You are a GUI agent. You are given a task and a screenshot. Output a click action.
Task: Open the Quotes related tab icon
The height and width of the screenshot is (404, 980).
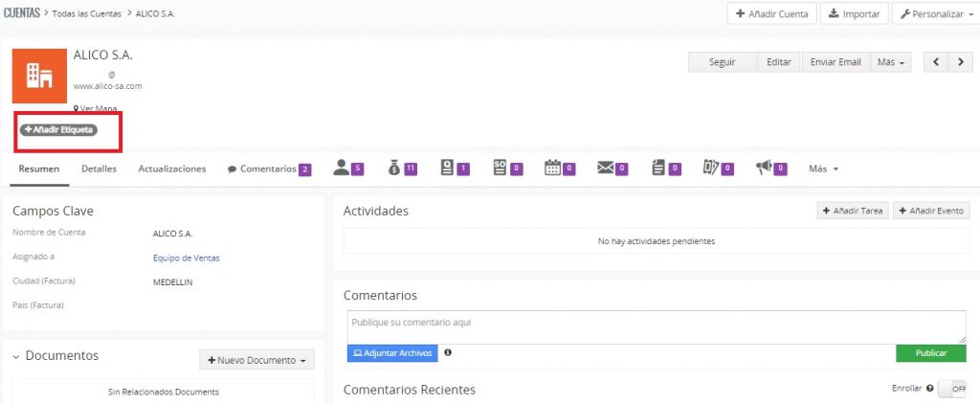tap(446, 168)
